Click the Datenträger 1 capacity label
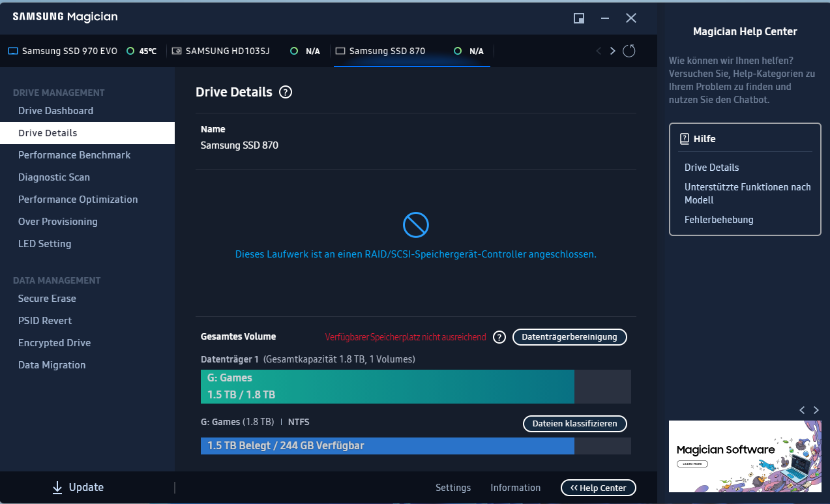The image size is (830, 504). (308, 359)
